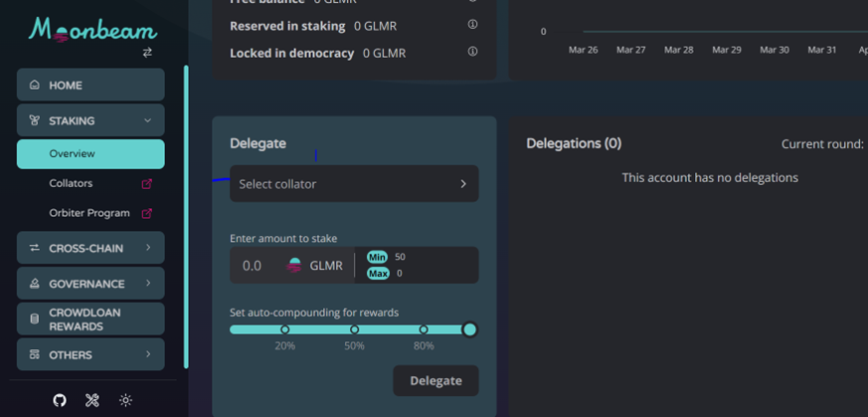Click the auto-compounding slider handle
The width and height of the screenshot is (868, 417).
coord(469,329)
